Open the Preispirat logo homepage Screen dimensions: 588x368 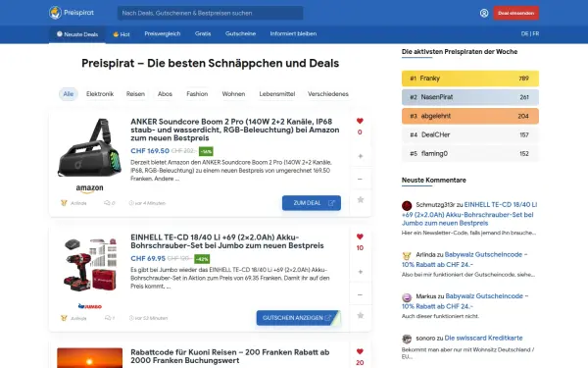coord(72,13)
